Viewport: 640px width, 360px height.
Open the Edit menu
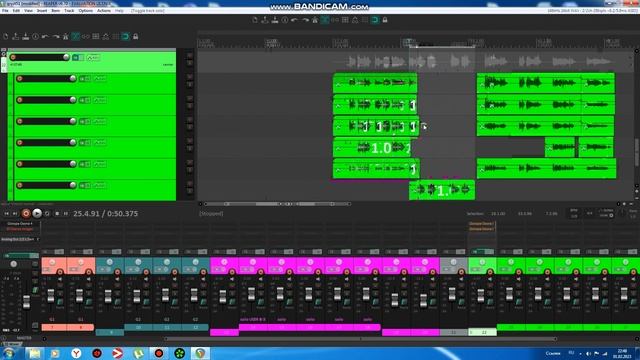click(x=16, y=11)
